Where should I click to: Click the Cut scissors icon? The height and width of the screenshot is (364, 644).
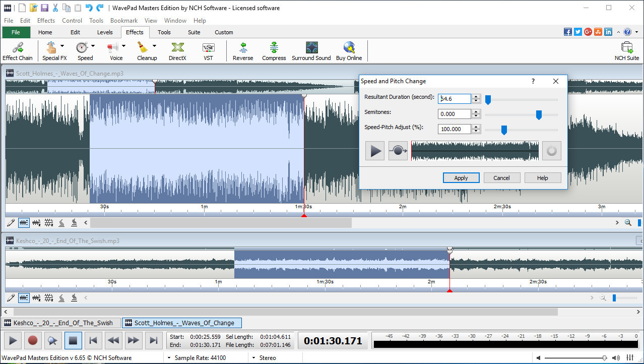click(55, 8)
